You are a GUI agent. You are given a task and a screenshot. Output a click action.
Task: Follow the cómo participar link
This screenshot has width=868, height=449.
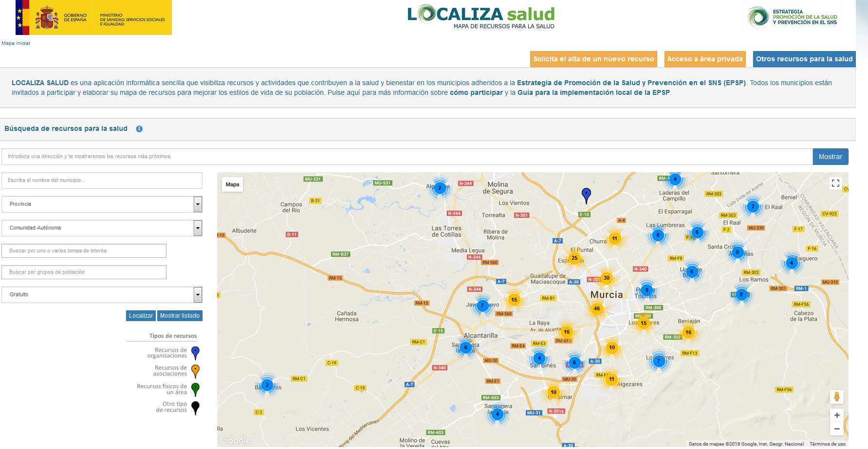tap(476, 92)
